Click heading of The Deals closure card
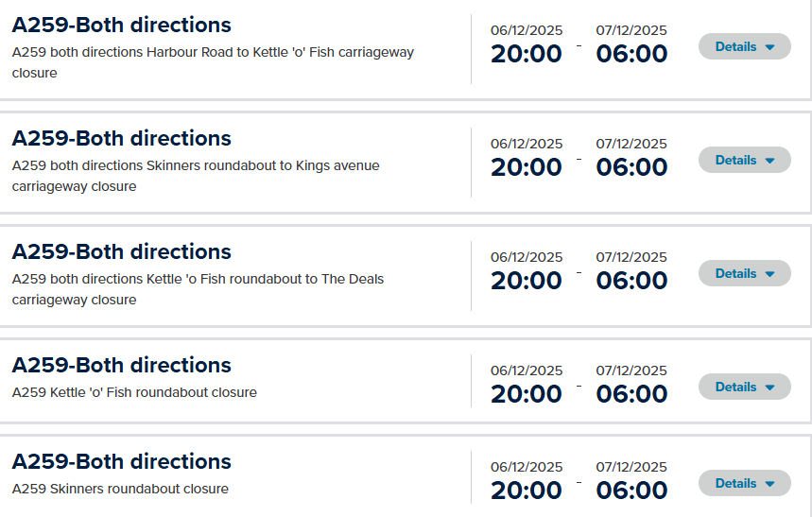 click(x=121, y=251)
